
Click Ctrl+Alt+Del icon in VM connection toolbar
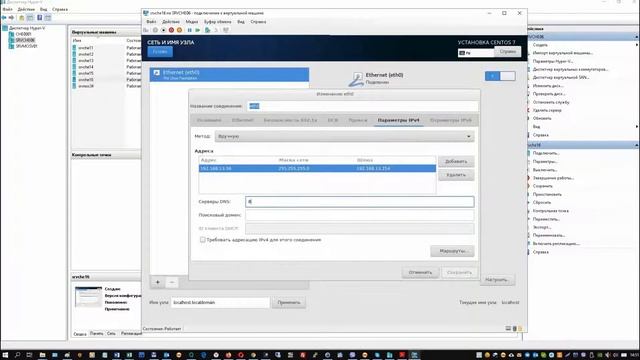click(146, 30)
